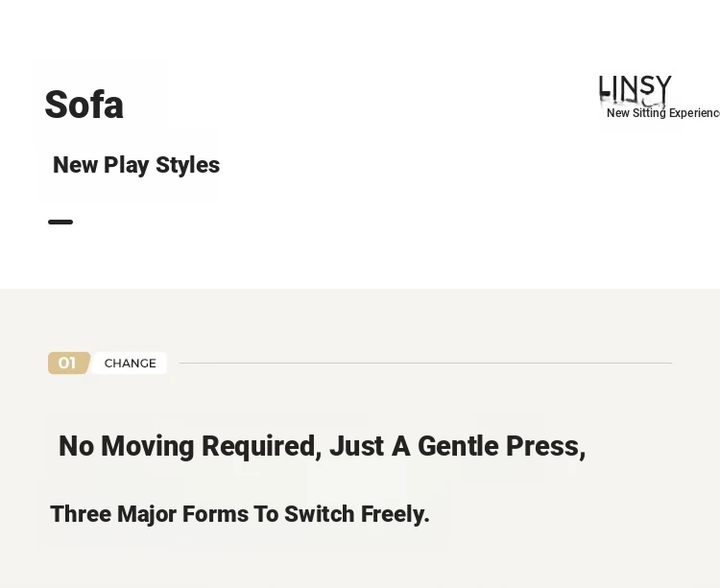Click the word Gentle in the headline
The image size is (720, 588).
coord(458,446)
